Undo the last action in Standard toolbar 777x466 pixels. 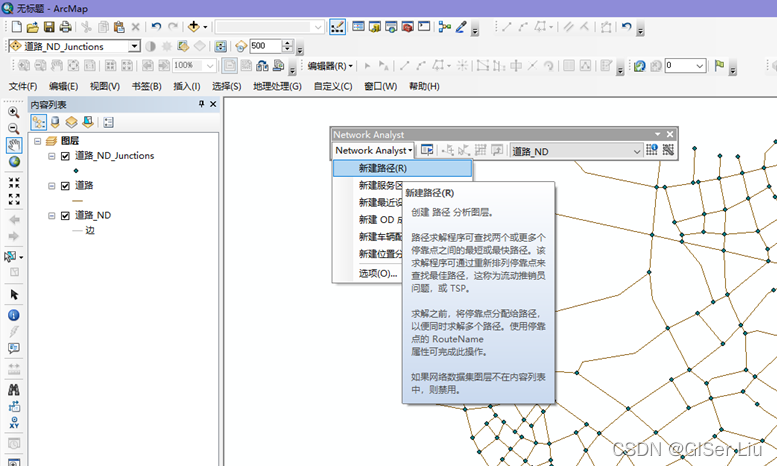[157, 27]
